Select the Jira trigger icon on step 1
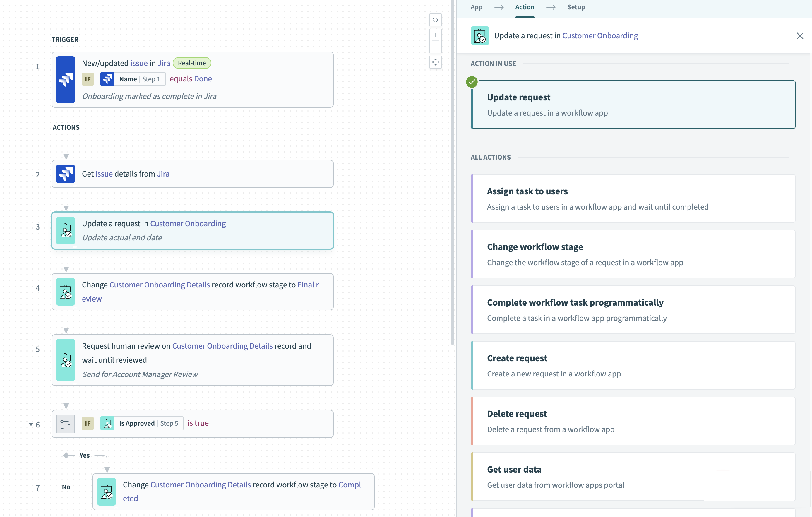The image size is (812, 517). (x=65, y=80)
